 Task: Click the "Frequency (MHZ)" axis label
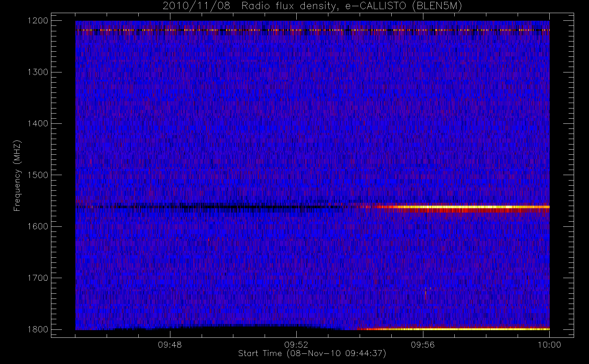(17, 175)
